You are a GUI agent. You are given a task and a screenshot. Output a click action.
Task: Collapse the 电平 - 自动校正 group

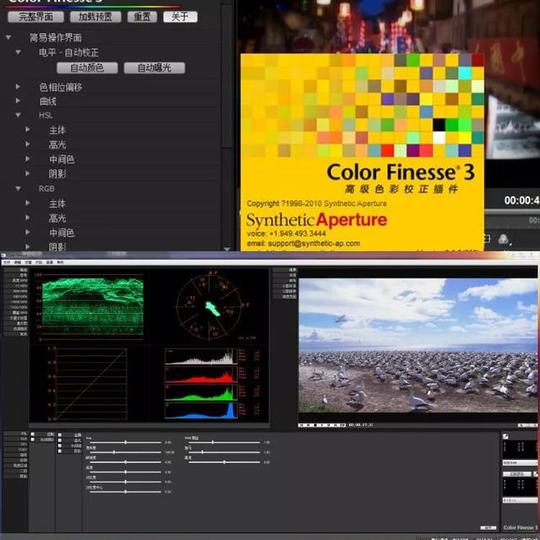click(18, 52)
